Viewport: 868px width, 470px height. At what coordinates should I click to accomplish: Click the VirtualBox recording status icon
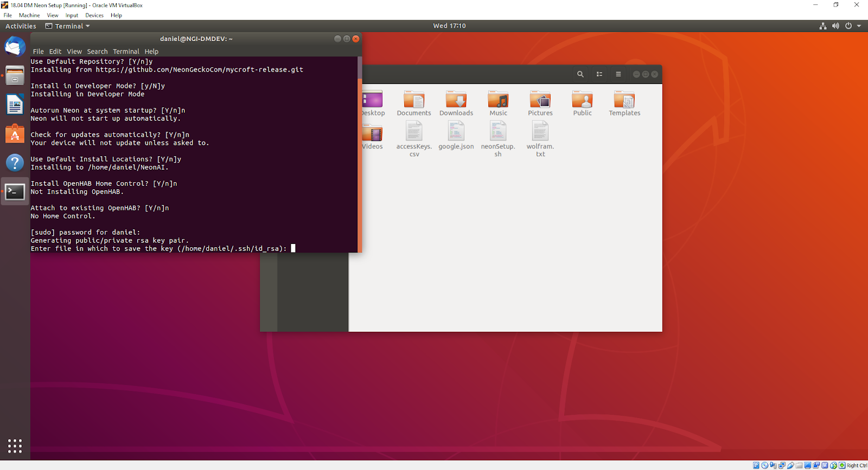(816, 465)
